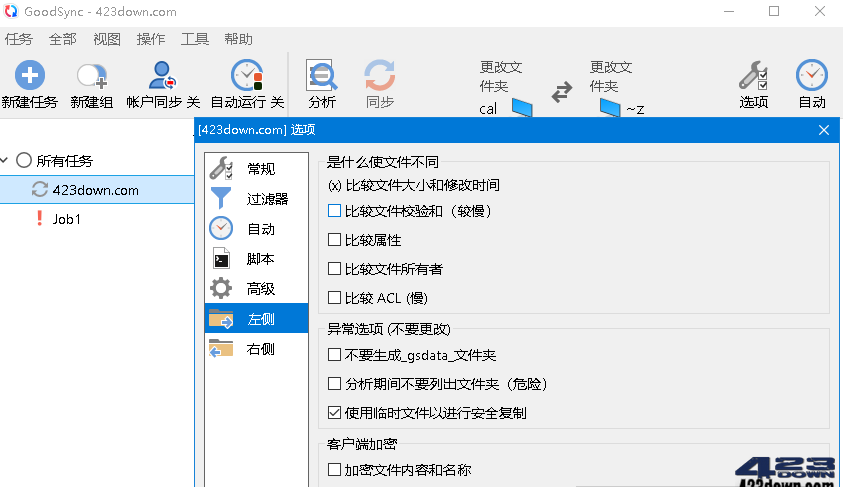Image resolution: width=843 pixels, height=487 pixels.
Task: Click the New Group (新建组) icon
Action: click(92, 76)
